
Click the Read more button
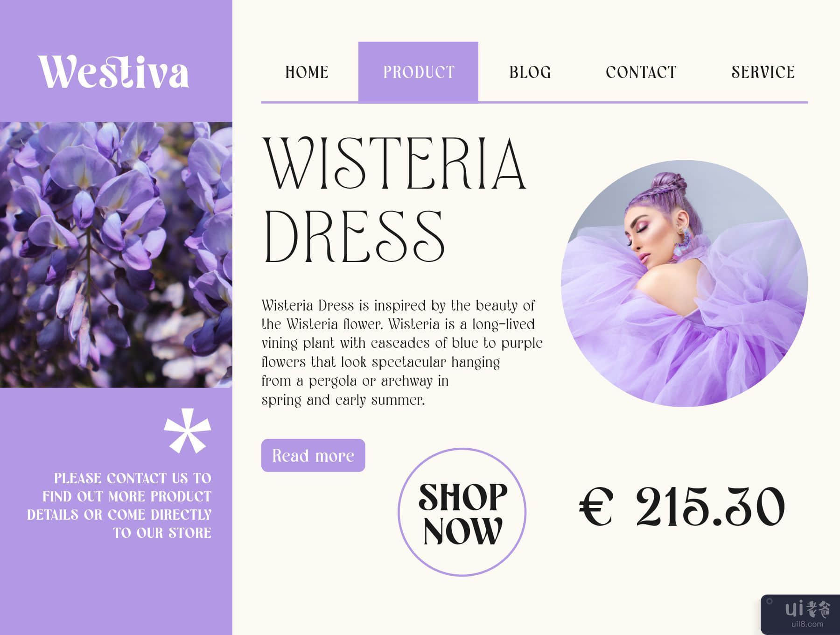tap(313, 455)
